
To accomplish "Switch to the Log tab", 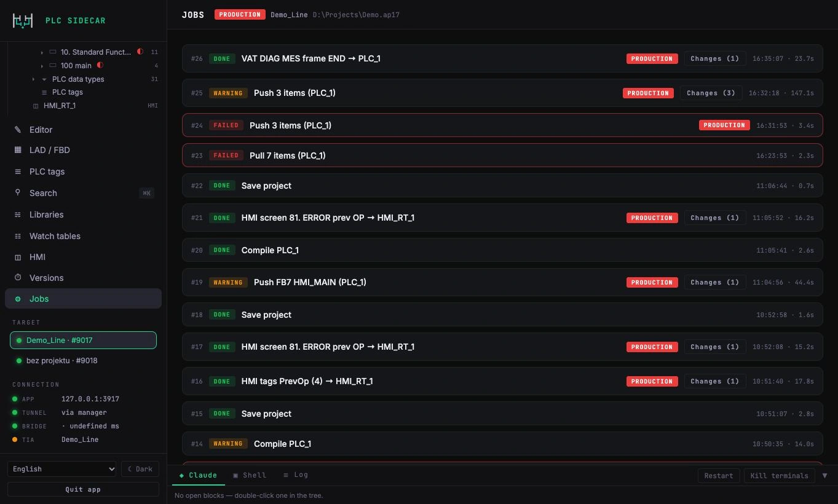I will click(x=296, y=474).
